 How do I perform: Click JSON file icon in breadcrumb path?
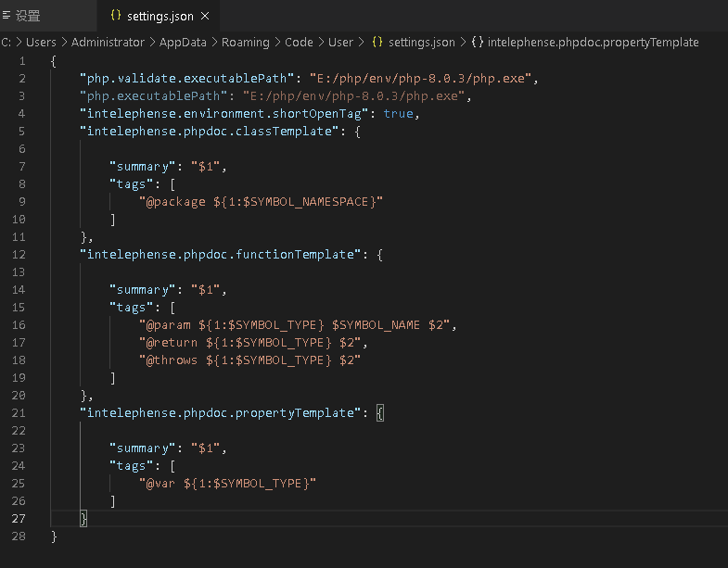click(x=377, y=43)
